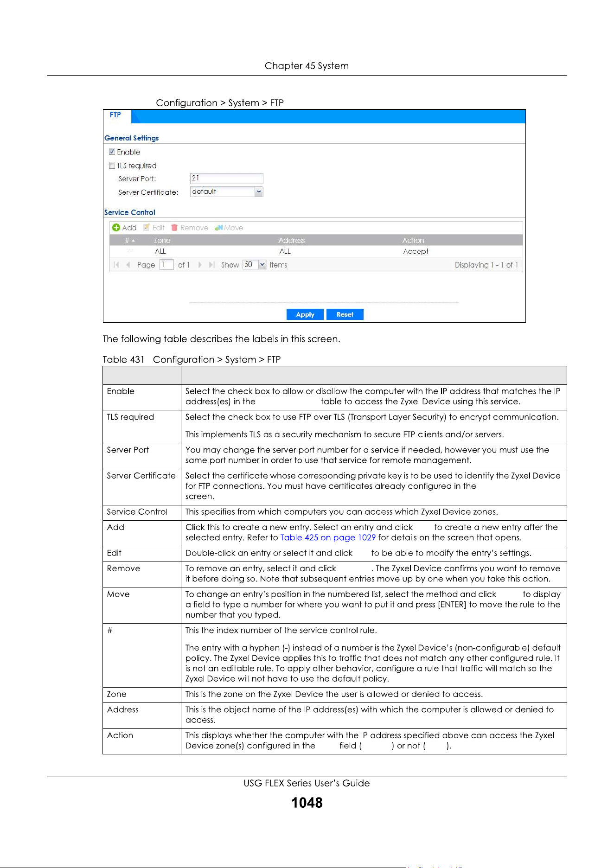Click the green Add icon in Service Control

(x=116, y=228)
